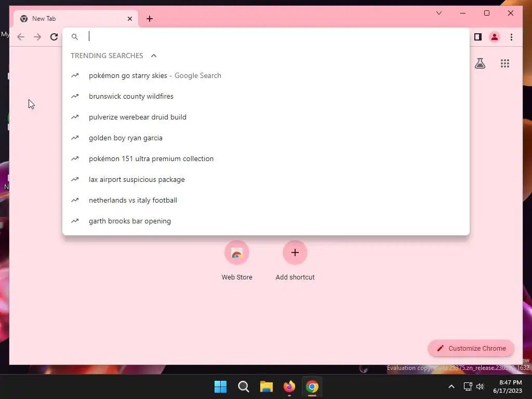Select suggestion lax airport suspicious package
The width and height of the screenshot is (532, 399).
[266, 179]
